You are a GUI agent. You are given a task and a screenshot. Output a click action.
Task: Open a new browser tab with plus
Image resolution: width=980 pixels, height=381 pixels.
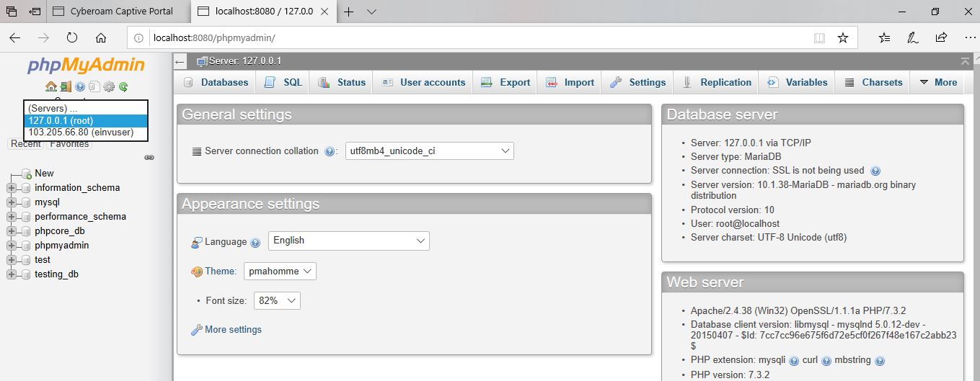tap(349, 12)
